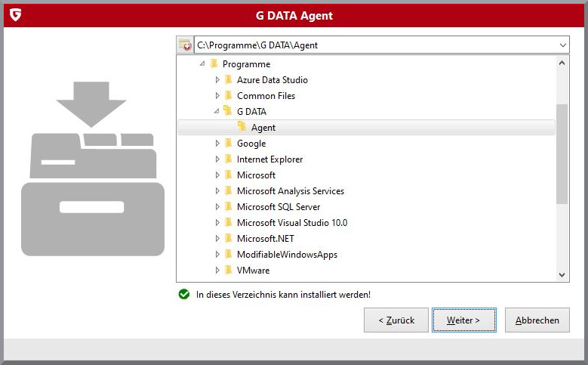Click the VMware folder icon

coord(229,270)
